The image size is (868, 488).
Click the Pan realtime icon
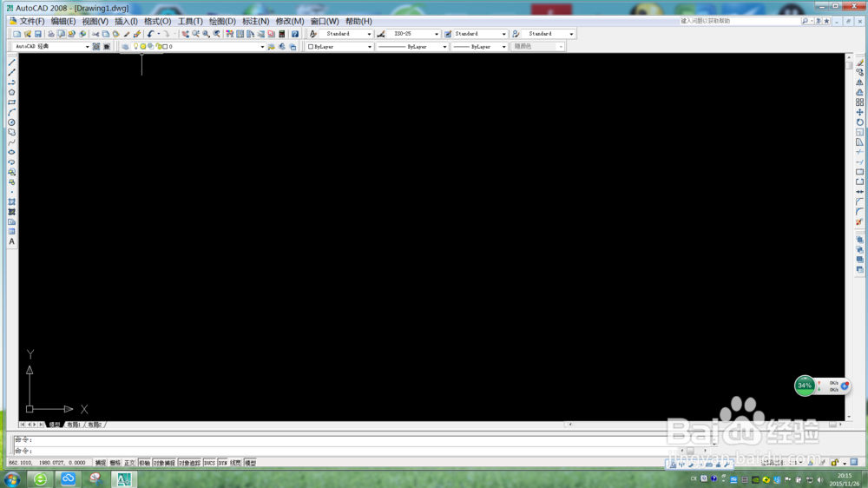pyautogui.click(x=186, y=34)
